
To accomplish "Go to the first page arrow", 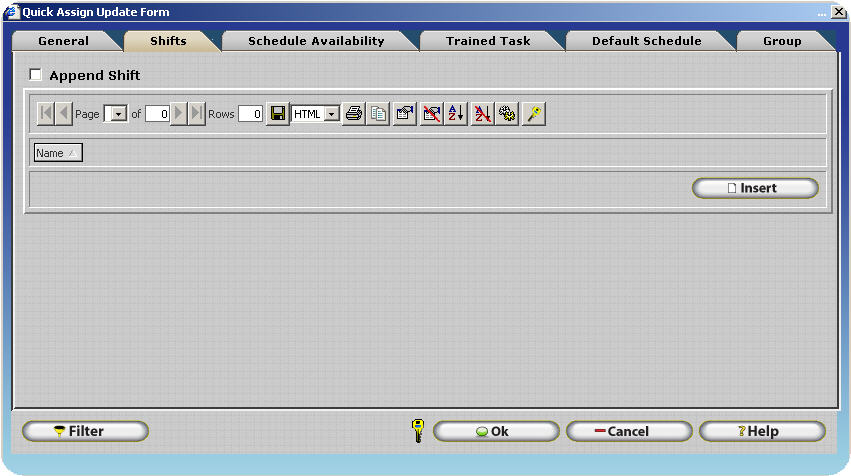I will click(46, 114).
